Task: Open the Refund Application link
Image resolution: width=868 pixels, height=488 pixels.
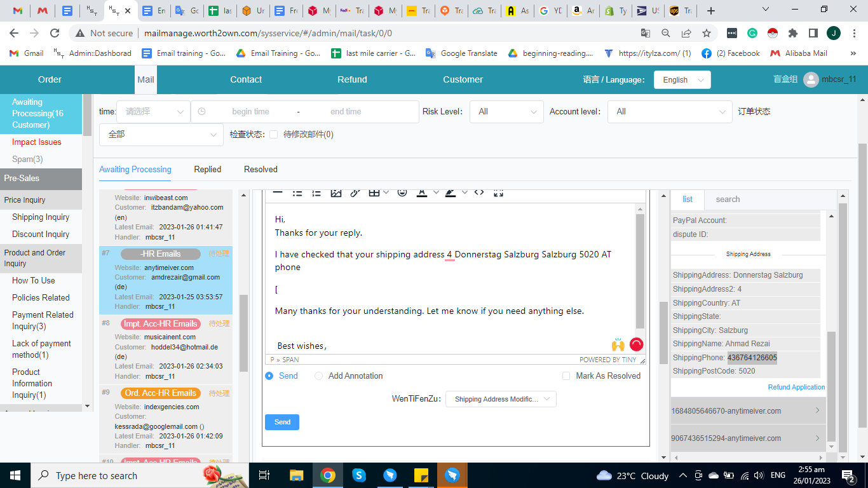Action: (796, 387)
